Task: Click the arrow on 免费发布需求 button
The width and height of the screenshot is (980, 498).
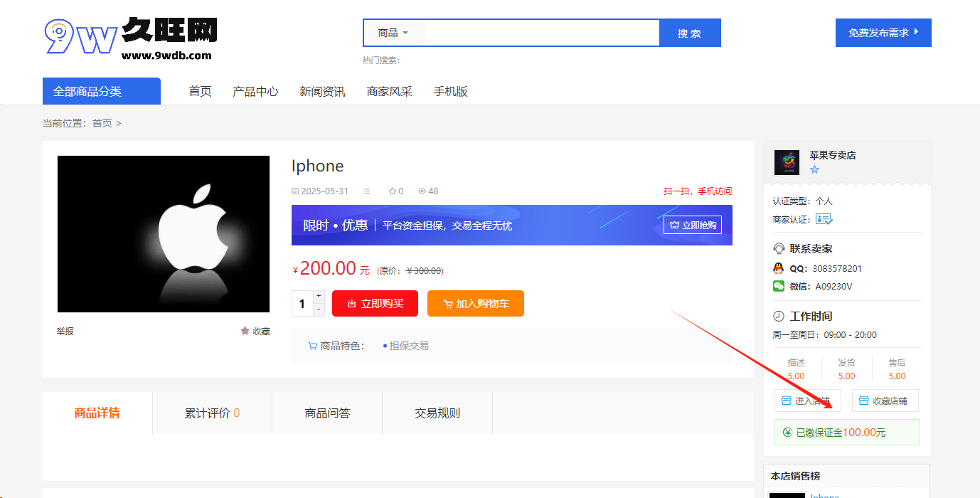Action: pyautogui.click(x=916, y=32)
